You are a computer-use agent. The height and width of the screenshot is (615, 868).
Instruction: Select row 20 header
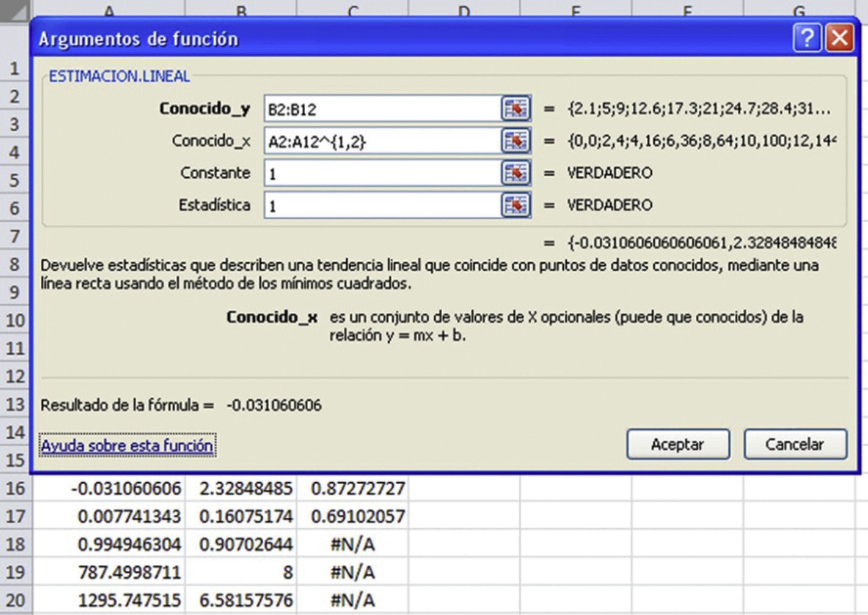[15, 600]
